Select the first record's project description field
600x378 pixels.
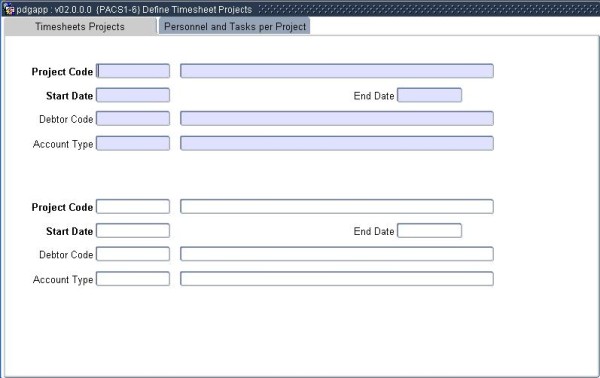click(337, 71)
